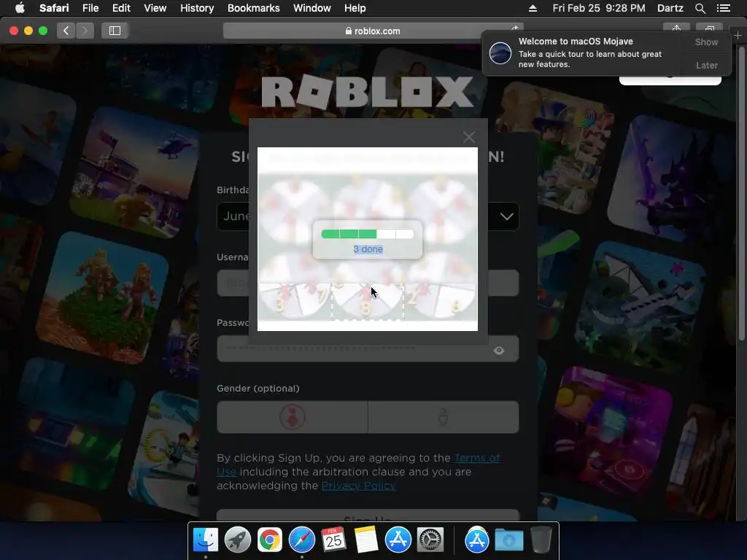Image resolution: width=747 pixels, height=560 pixels.
Task: Click the macOS Mojave notification icon
Action: (x=500, y=52)
